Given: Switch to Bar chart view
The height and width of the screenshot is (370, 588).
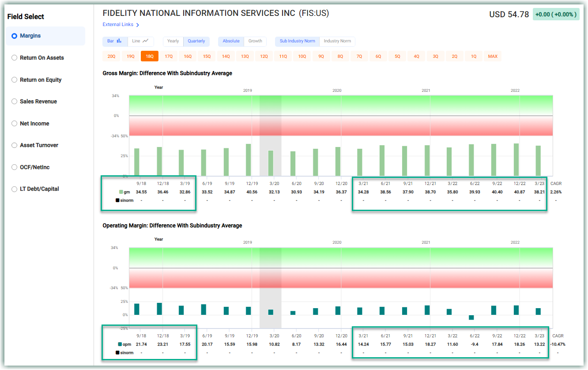Looking at the screenshot, I should pos(115,41).
